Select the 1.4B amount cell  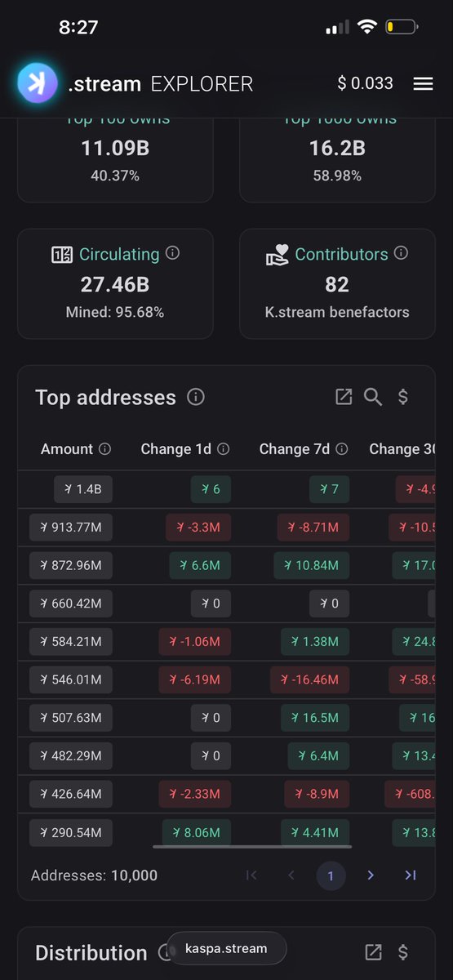tap(83, 489)
